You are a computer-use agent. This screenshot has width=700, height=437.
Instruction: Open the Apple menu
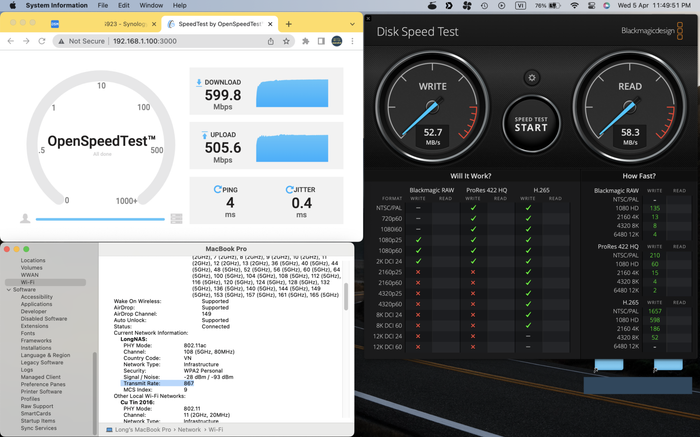[x=12, y=5]
